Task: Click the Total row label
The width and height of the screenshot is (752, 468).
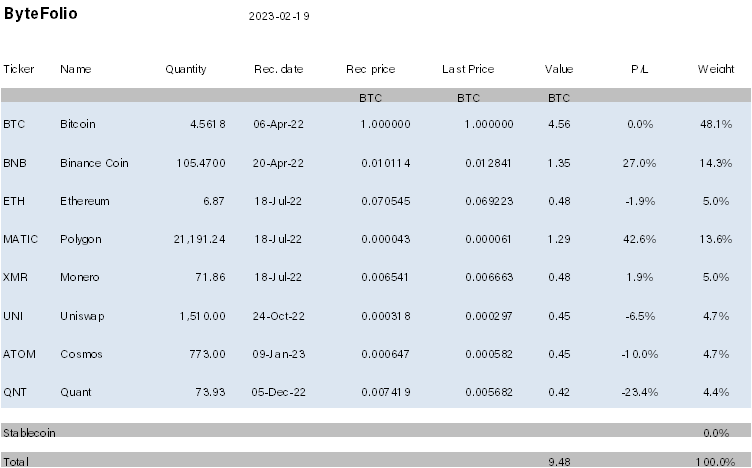Action: pos(16,462)
